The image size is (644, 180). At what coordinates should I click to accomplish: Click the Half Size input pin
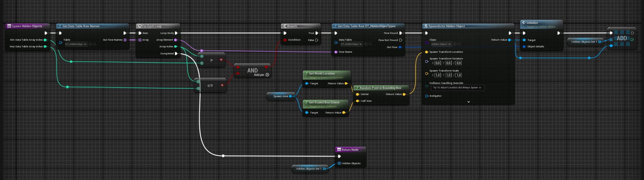(x=358, y=101)
